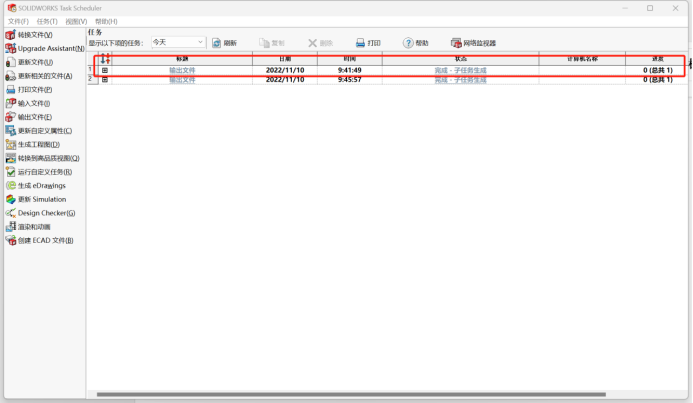Click the 删除 delete toolbar button

320,43
